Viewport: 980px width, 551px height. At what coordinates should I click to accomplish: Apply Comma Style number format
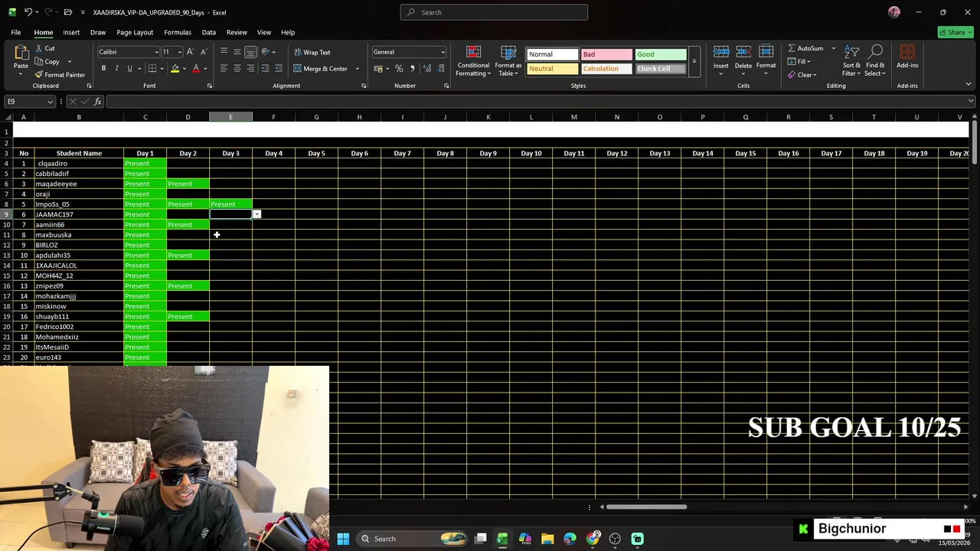coord(412,68)
